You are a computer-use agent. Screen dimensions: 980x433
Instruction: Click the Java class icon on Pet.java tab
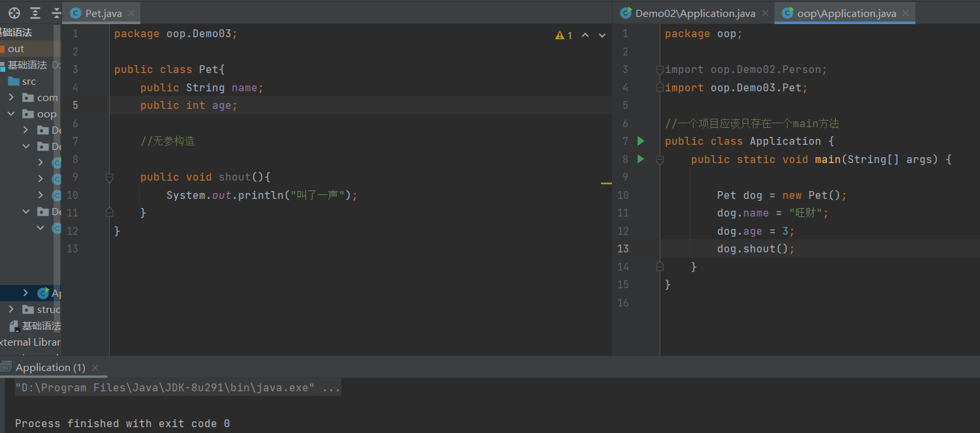76,13
